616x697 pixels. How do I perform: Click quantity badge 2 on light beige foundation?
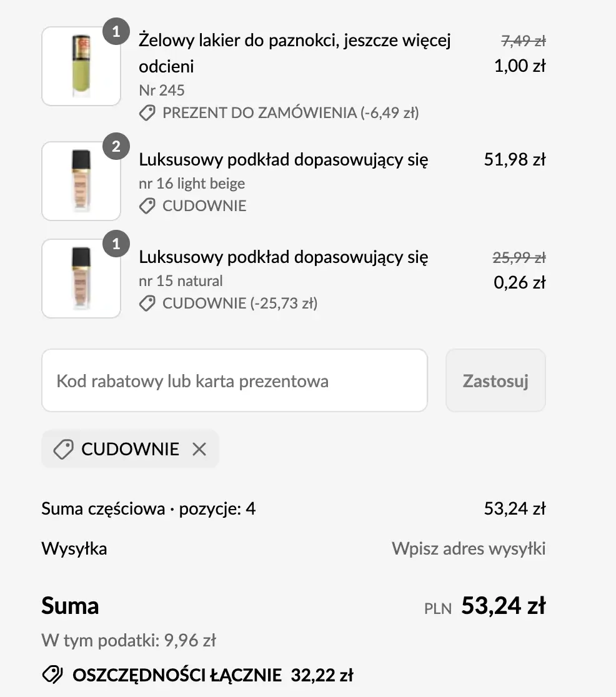(116, 147)
